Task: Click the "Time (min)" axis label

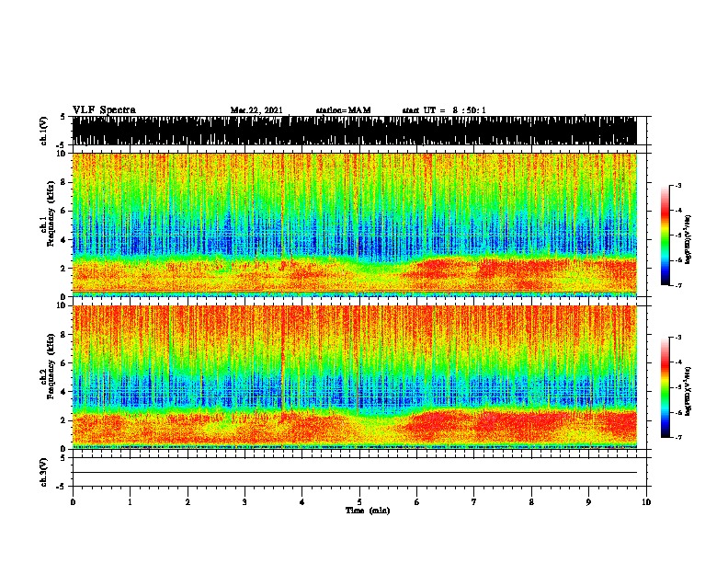Action: (368, 511)
